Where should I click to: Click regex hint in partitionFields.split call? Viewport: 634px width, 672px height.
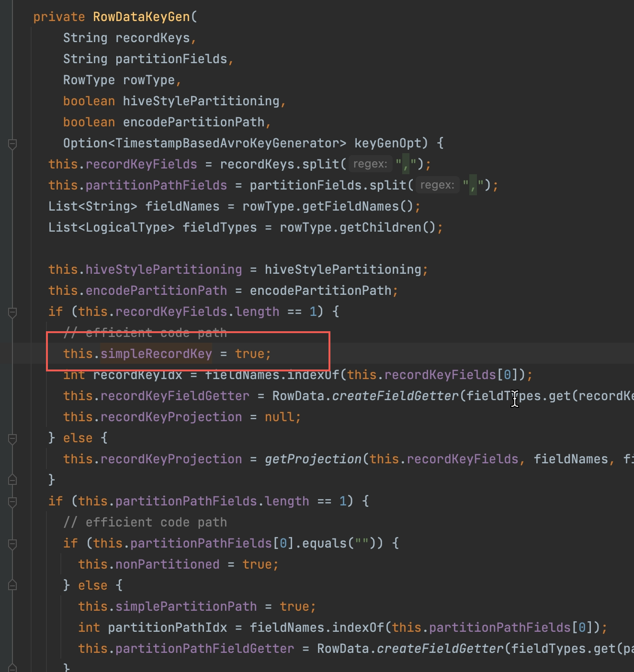[437, 185]
